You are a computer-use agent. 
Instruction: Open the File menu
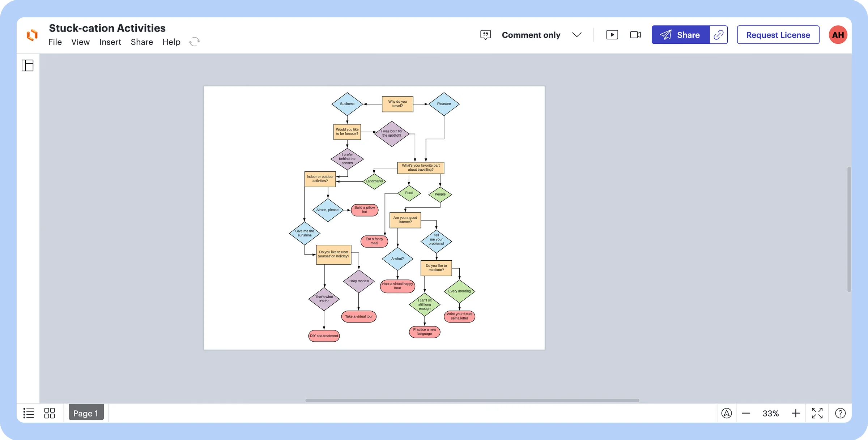pyautogui.click(x=55, y=42)
